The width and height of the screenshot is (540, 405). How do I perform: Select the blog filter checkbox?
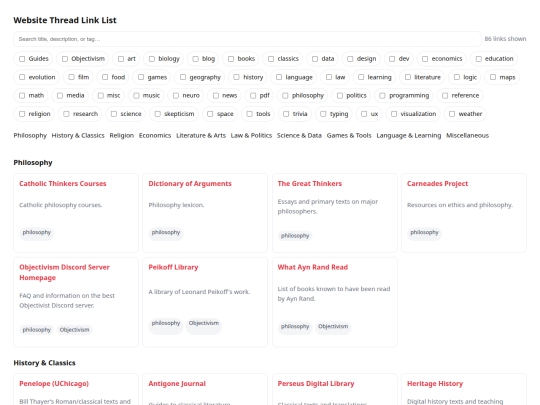[196, 59]
